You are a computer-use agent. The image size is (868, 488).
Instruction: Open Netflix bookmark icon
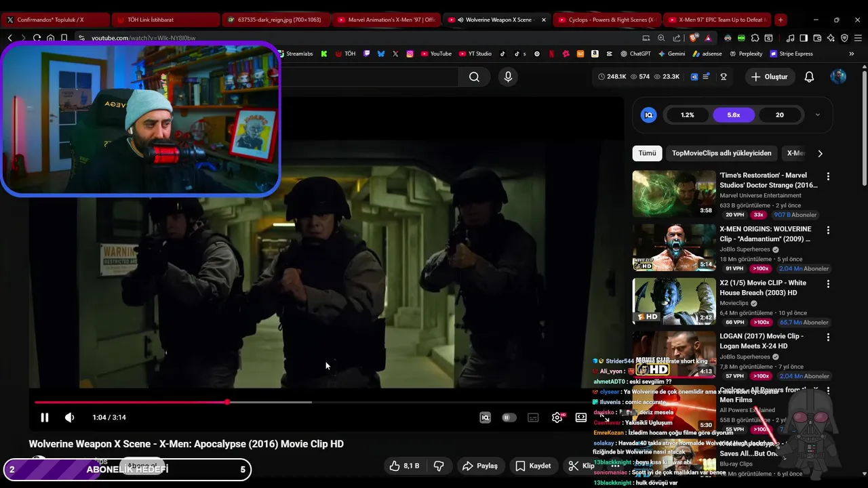[x=551, y=54]
